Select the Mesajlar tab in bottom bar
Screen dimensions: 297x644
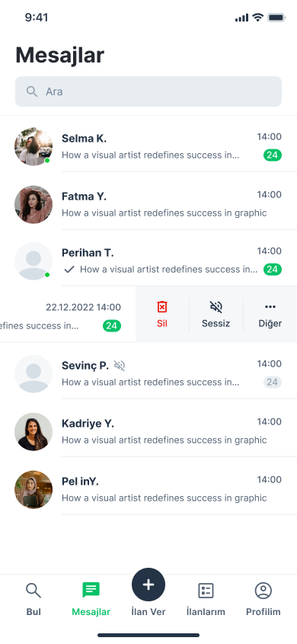click(x=91, y=599)
